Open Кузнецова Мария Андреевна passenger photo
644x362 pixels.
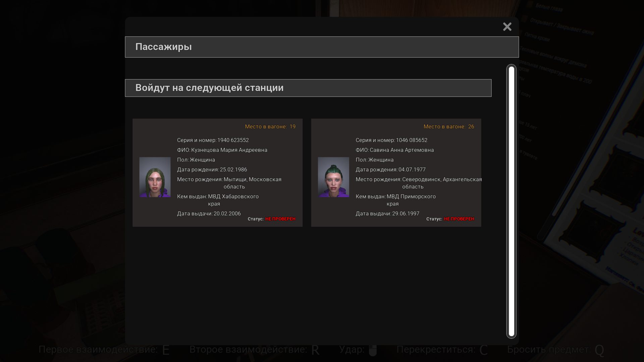click(x=155, y=177)
